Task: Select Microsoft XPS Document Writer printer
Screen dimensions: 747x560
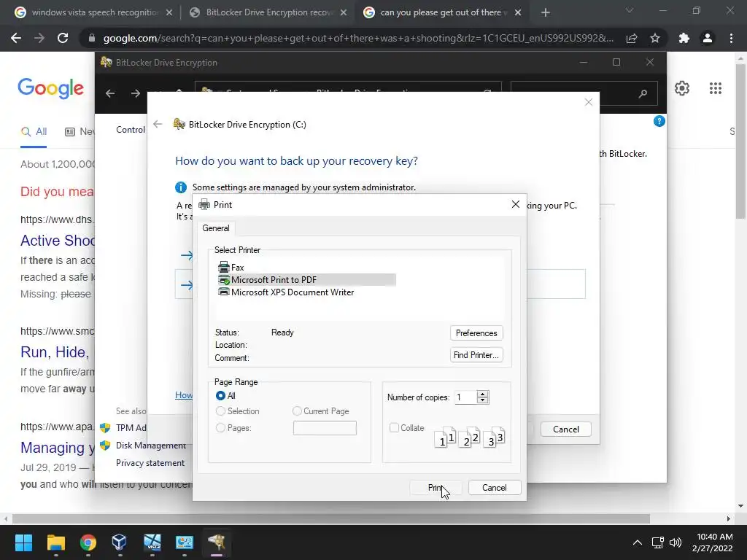Action: (x=286, y=292)
